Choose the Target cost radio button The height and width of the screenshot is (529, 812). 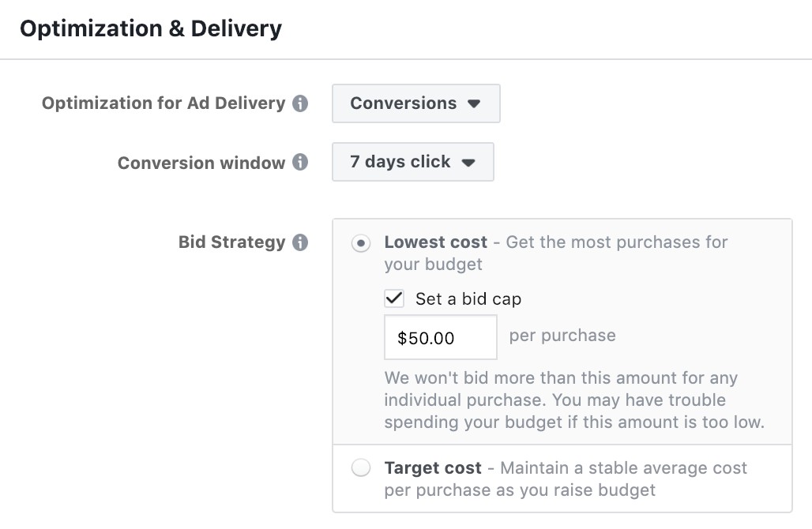point(361,468)
